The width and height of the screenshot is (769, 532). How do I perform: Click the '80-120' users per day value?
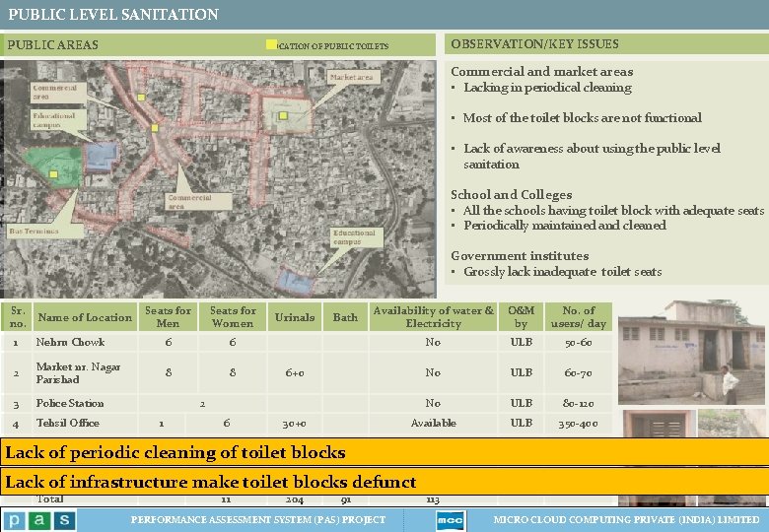pyautogui.click(x=579, y=404)
